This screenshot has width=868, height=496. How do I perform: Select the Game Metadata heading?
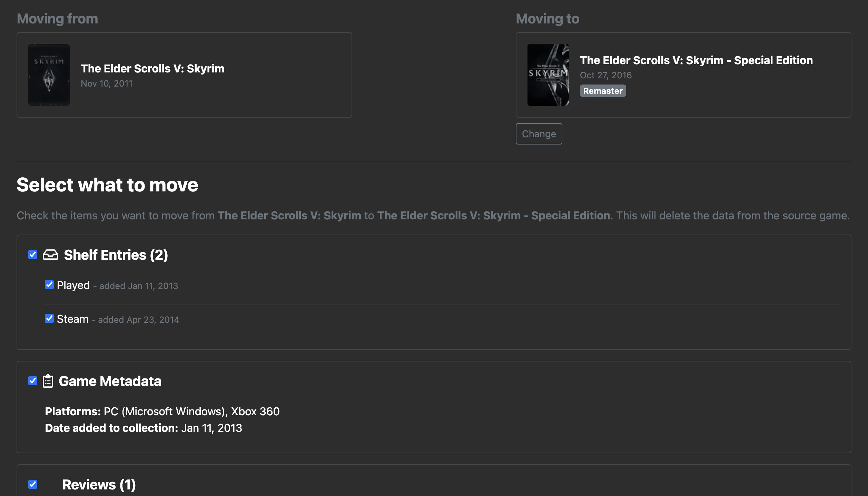[x=110, y=381]
